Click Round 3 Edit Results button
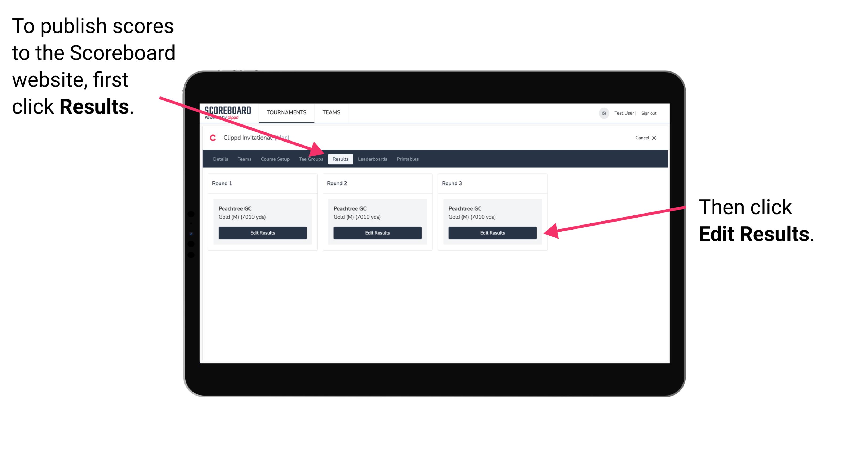The height and width of the screenshot is (467, 868). pyautogui.click(x=492, y=232)
